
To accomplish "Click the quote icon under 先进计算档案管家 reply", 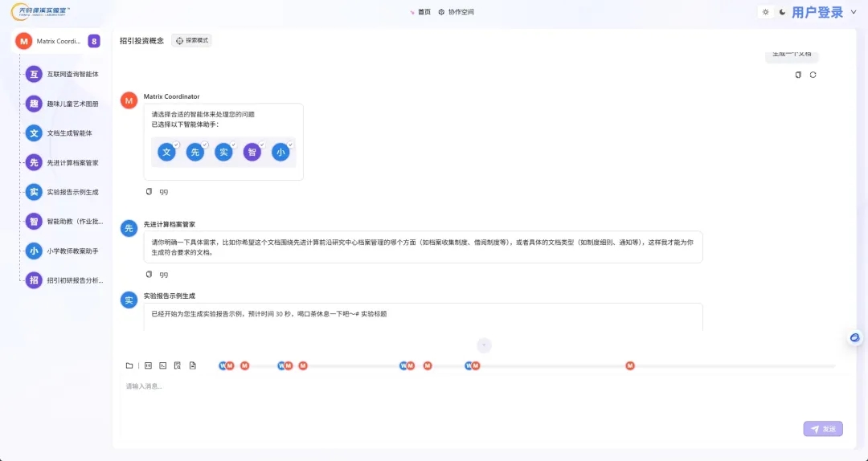I will 164,275.
